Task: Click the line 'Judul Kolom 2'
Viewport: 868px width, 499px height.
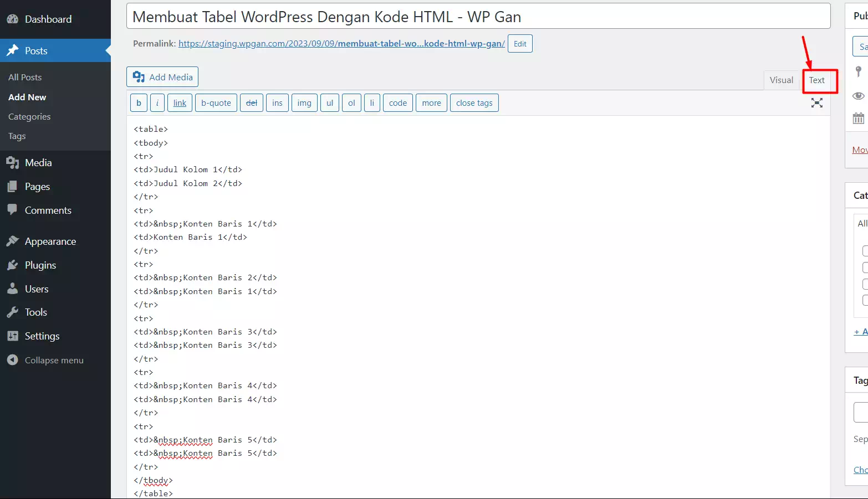Action: click(188, 183)
